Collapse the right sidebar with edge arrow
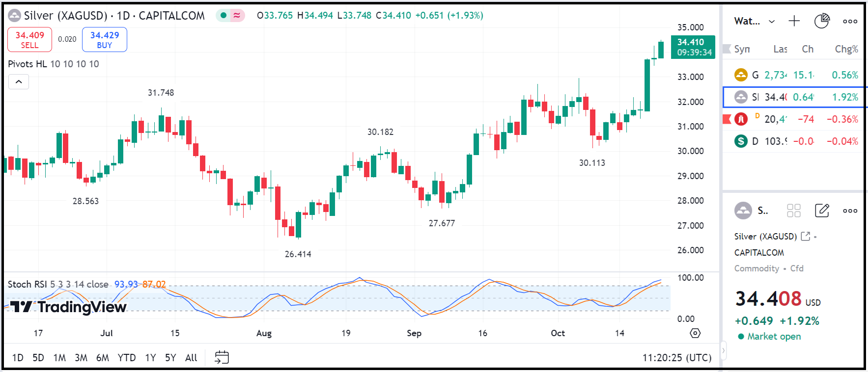 pyautogui.click(x=723, y=350)
